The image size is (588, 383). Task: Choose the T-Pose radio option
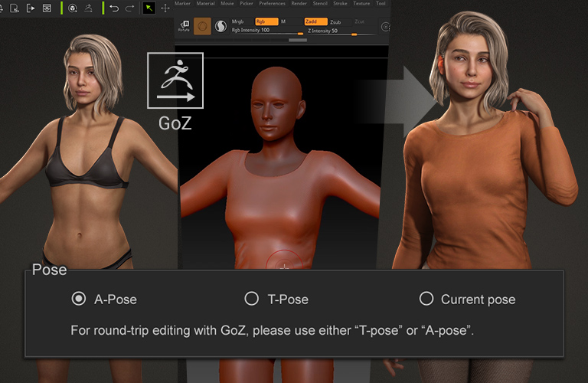251,299
